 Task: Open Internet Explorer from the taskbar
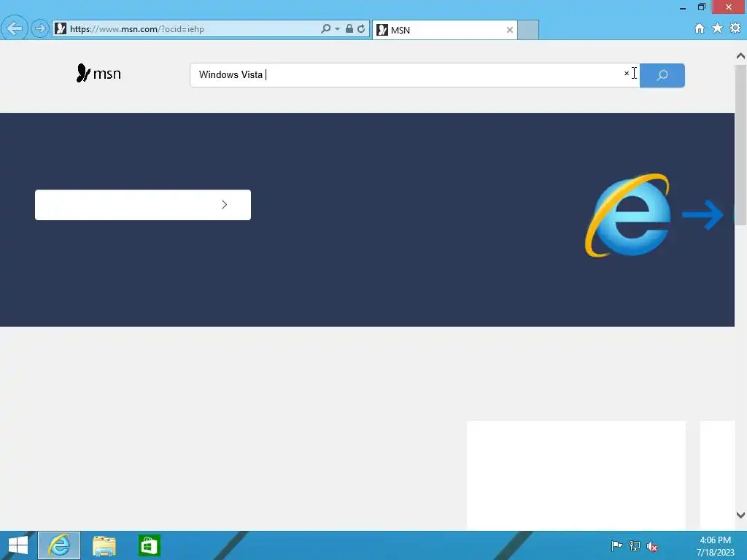click(x=59, y=545)
